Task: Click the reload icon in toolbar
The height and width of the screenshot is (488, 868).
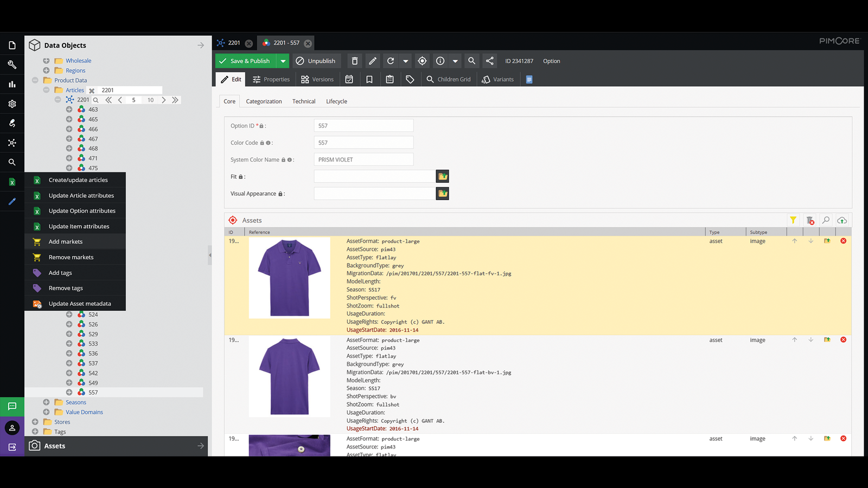Action: 390,61
